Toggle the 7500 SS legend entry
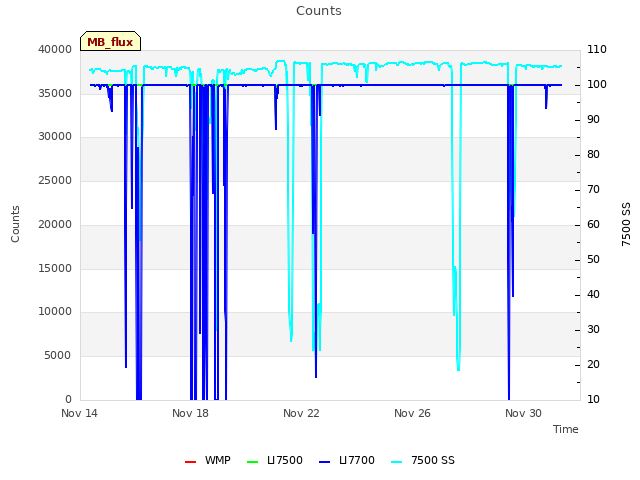Viewport: 640px width, 480px height. (x=423, y=460)
